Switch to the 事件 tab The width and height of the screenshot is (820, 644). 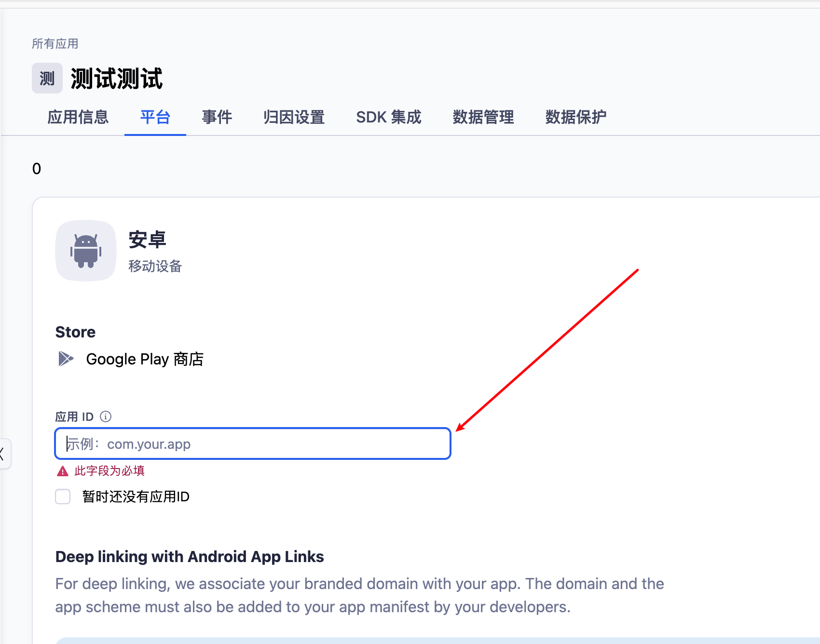click(x=217, y=117)
